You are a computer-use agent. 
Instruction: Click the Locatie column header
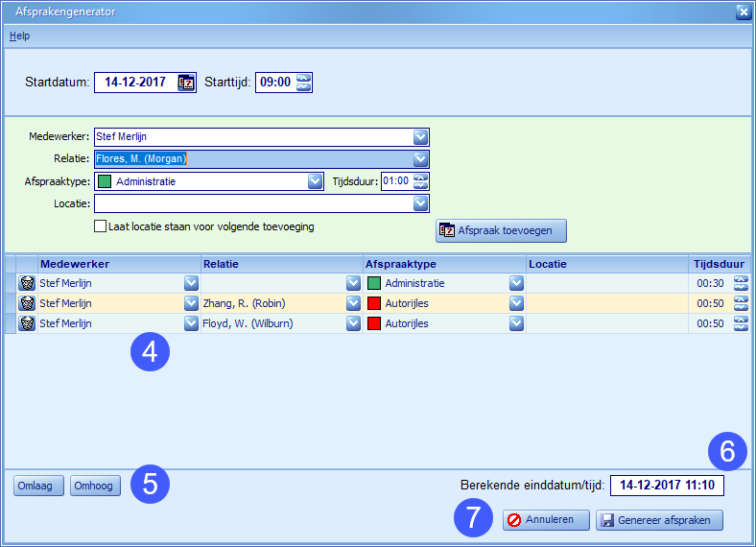607,264
